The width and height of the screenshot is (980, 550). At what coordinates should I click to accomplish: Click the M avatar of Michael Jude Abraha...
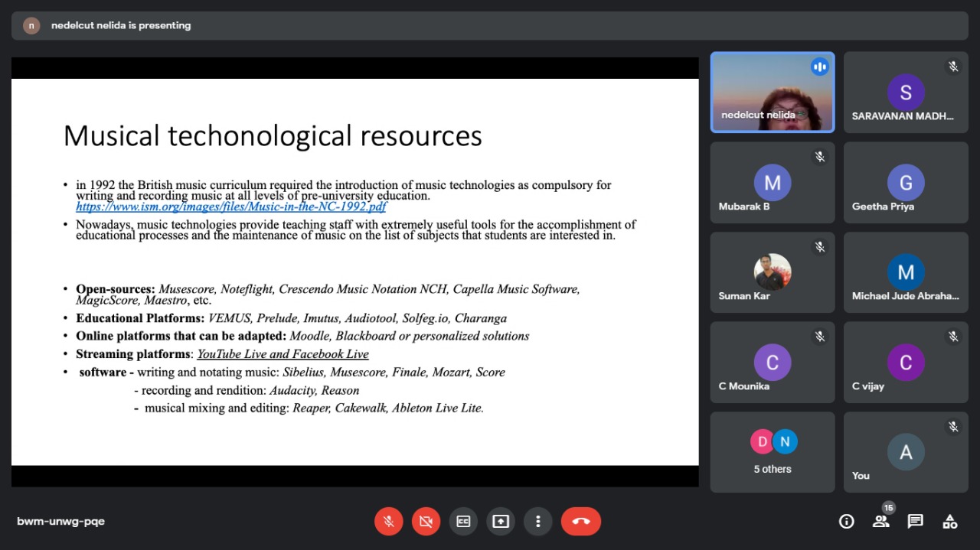(x=906, y=272)
